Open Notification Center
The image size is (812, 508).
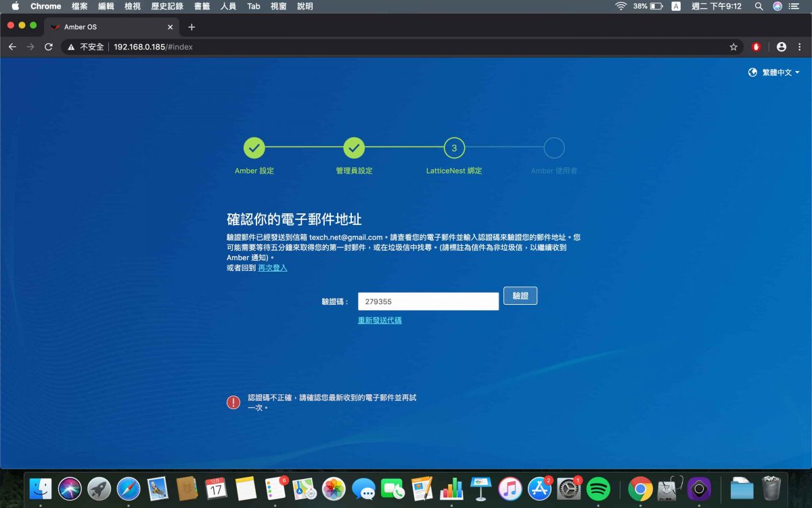pos(794,6)
